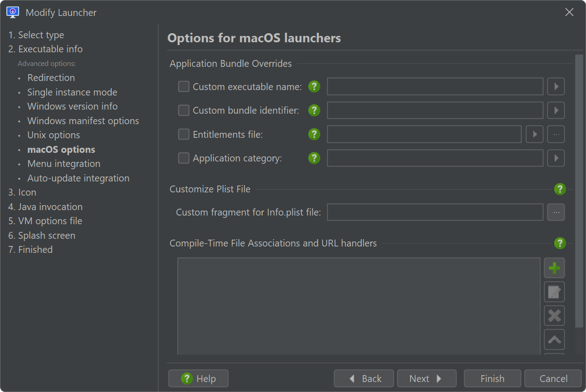586x392 pixels.
Task: Show help for Customize Plist File section
Action: 560,189
